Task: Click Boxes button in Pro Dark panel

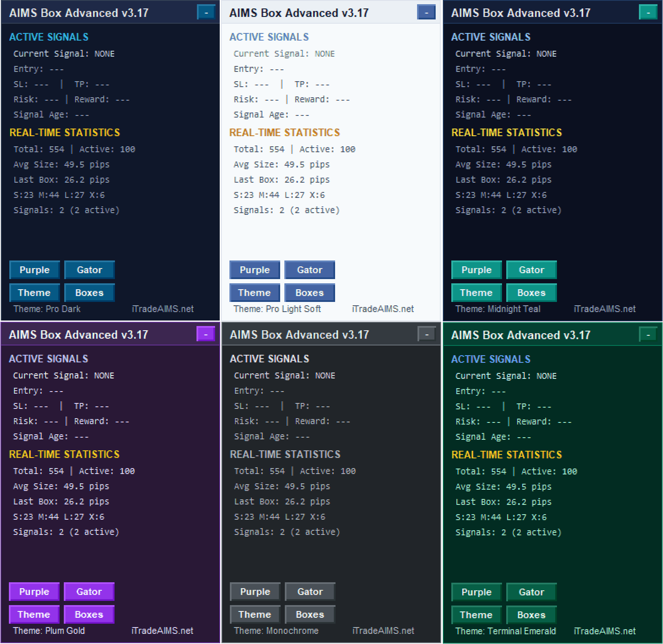Action: [x=90, y=293]
